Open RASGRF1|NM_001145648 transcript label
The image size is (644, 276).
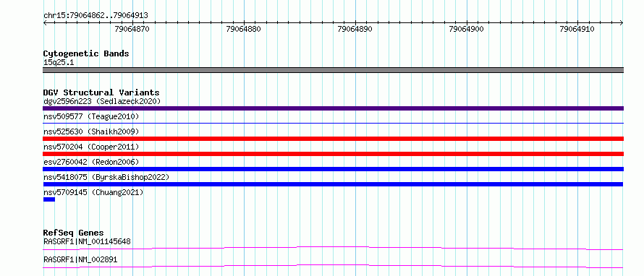coord(87,241)
